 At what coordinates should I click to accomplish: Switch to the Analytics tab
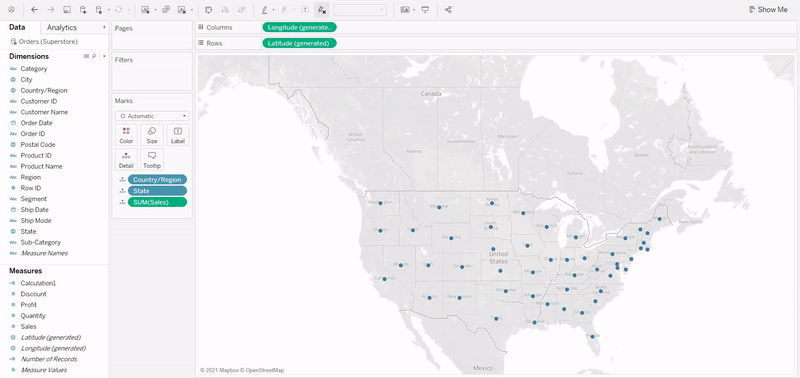click(62, 28)
